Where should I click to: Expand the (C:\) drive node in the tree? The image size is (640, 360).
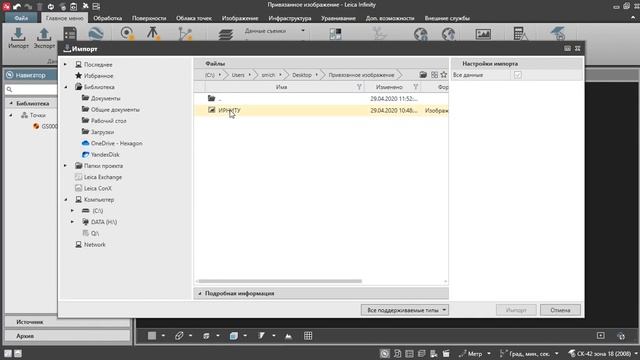click(73, 211)
